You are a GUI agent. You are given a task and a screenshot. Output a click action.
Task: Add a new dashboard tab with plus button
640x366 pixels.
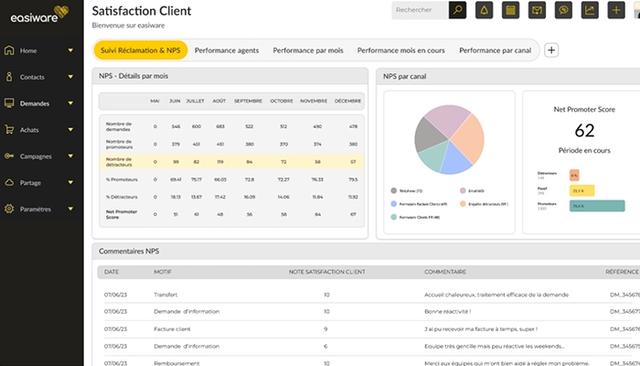coord(551,50)
